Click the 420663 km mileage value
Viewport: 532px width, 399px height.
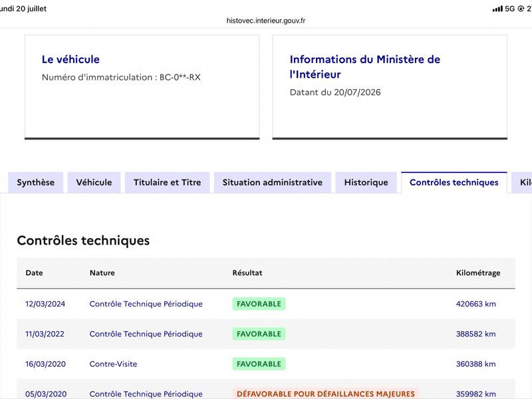475,304
